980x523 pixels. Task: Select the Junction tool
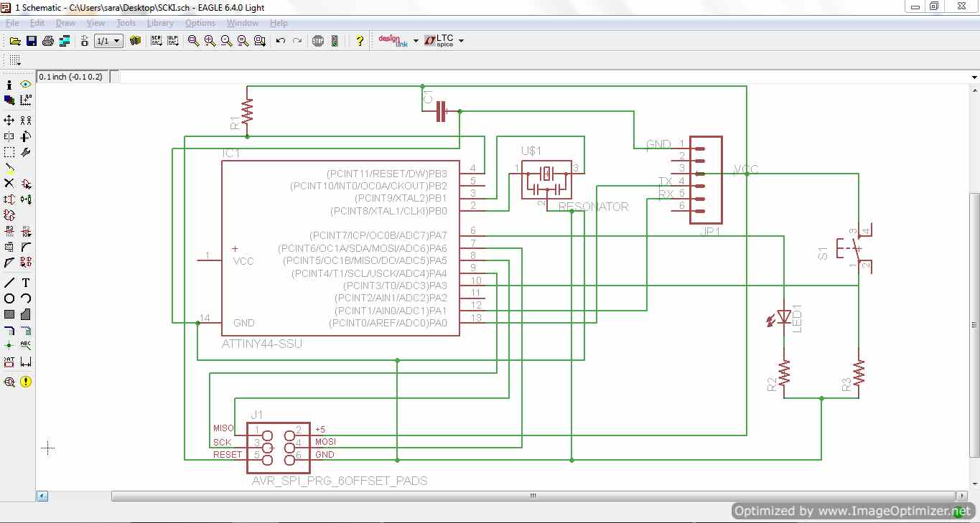pos(9,345)
